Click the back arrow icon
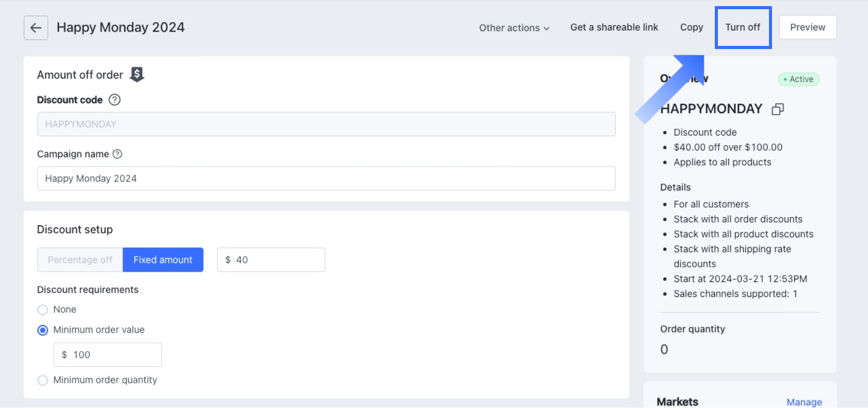 pos(36,28)
